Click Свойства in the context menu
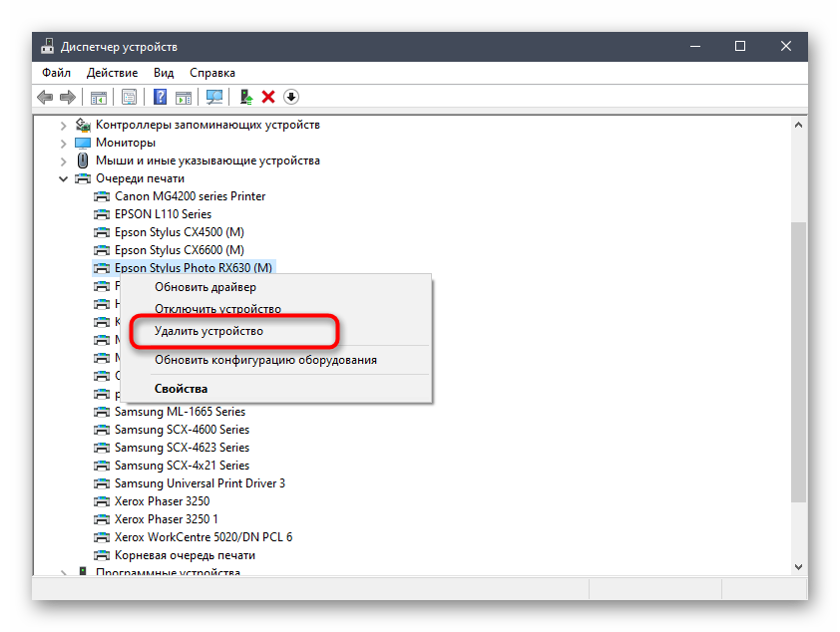The width and height of the screenshot is (840, 632). tap(181, 389)
